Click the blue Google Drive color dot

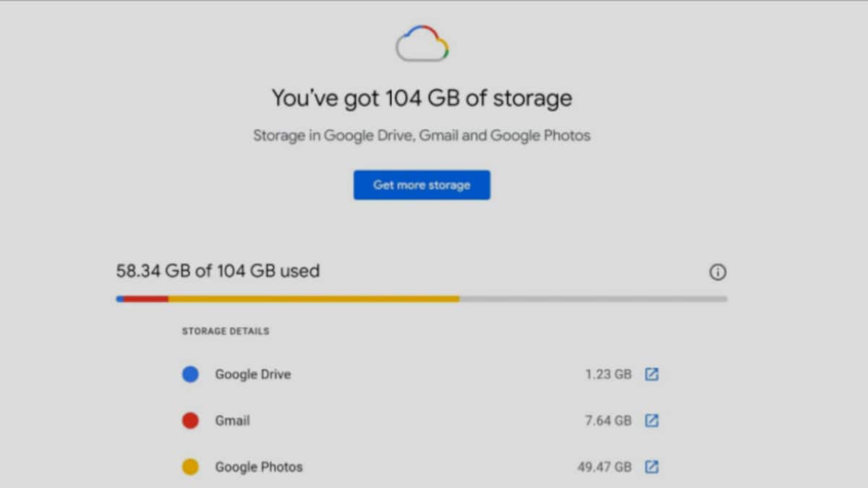coord(190,374)
